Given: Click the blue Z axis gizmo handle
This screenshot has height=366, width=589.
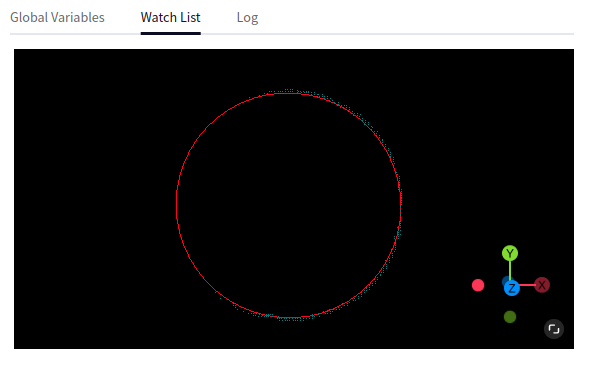Looking at the screenshot, I should coord(512,288).
